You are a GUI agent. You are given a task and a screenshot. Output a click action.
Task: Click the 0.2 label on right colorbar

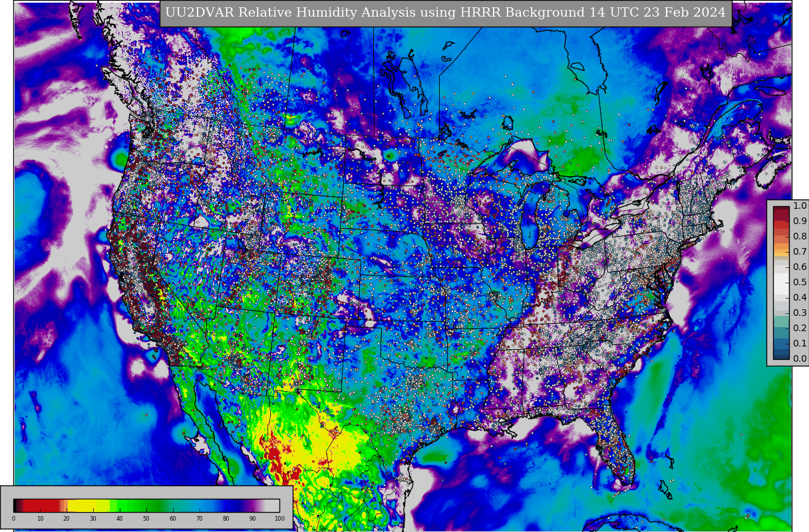(x=800, y=328)
